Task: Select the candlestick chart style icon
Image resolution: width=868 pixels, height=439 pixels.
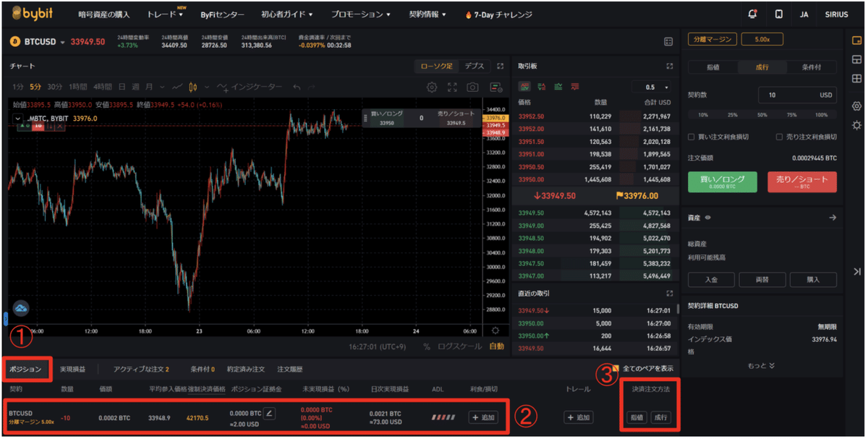Action: [192, 87]
